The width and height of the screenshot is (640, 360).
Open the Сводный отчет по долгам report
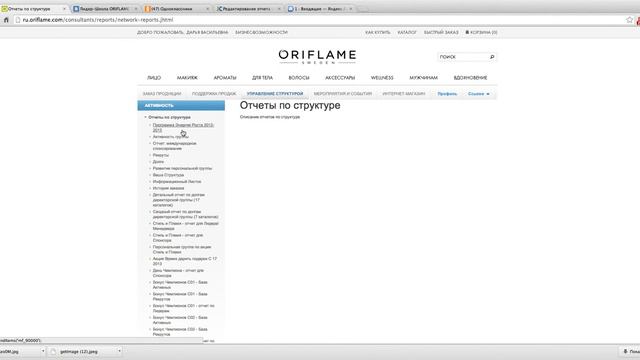click(x=185, y=214)
